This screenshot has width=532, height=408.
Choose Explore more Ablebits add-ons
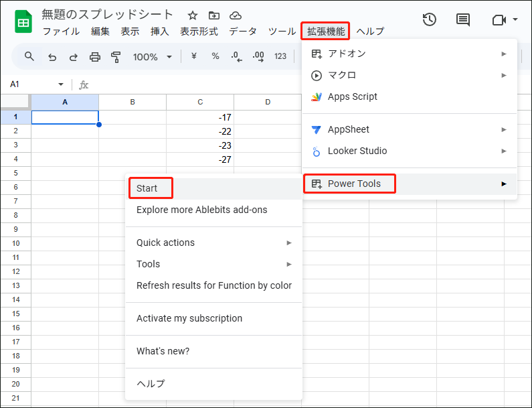pos(213,210)
